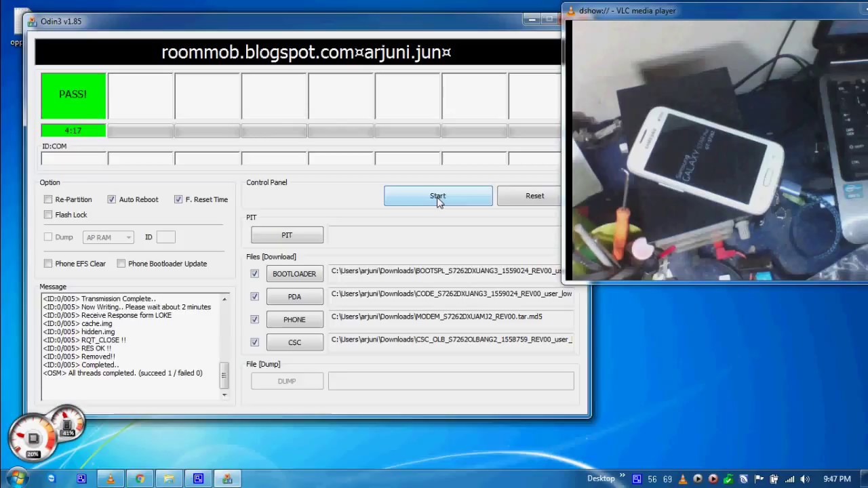Open Windows Explorer folder taskbar icon
The image size is (868, 488).
[x=169, y=479]
